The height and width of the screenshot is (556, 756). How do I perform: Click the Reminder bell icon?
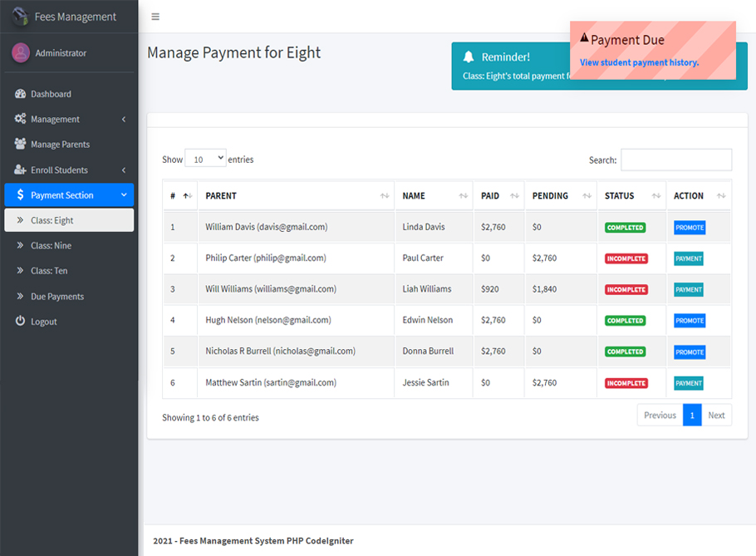pyautogui.click(x=469, y=57)
